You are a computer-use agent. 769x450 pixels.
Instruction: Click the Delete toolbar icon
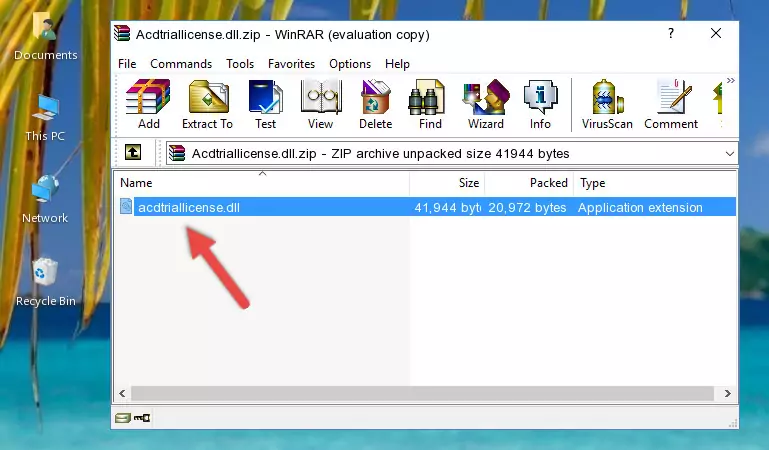375,104
